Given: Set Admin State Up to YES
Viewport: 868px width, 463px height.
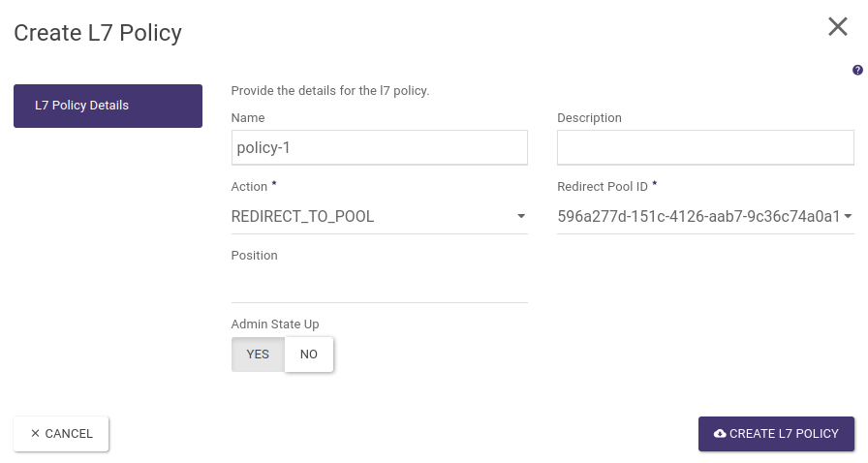Looking at the screenshot, I should 258,355.
